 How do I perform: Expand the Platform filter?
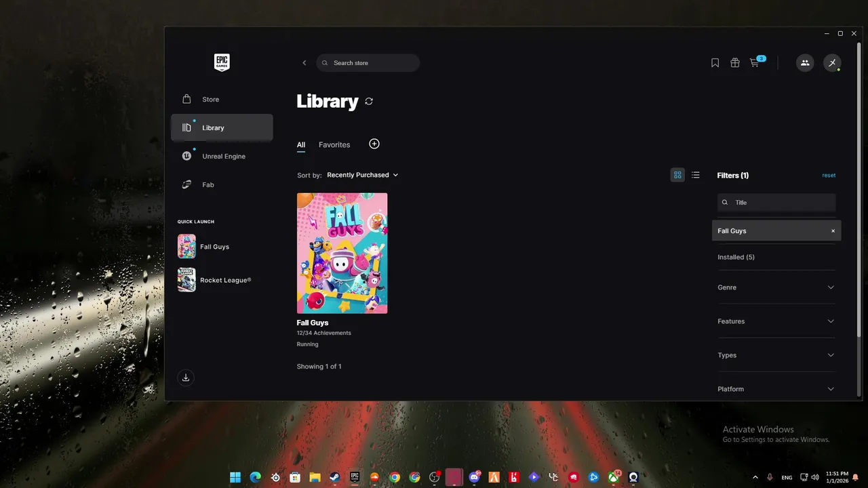coord(776,389)
